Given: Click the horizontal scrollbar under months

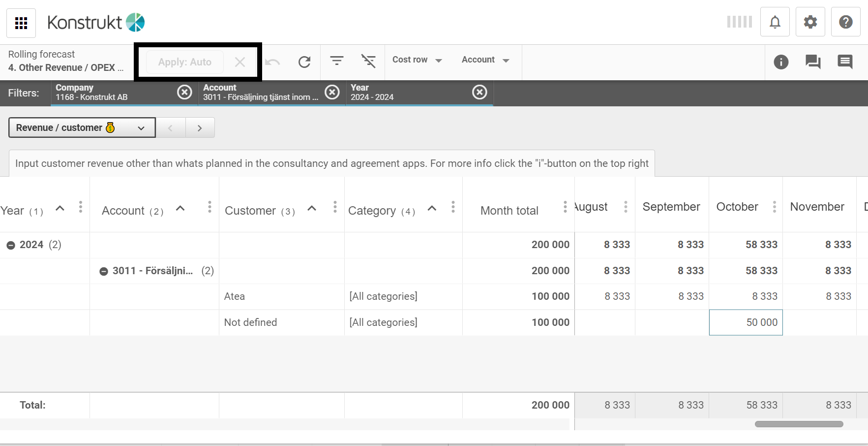Looking at the screenshot, I should (799, 424).
